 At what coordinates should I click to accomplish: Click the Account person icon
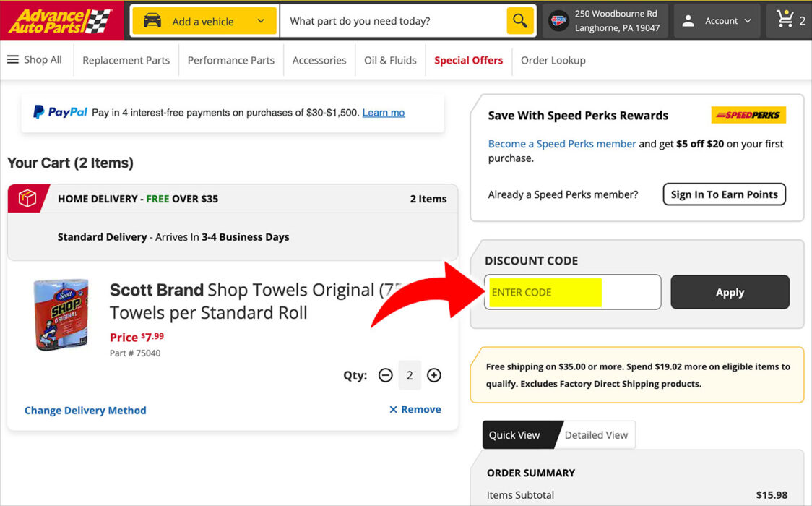(688, 21)
